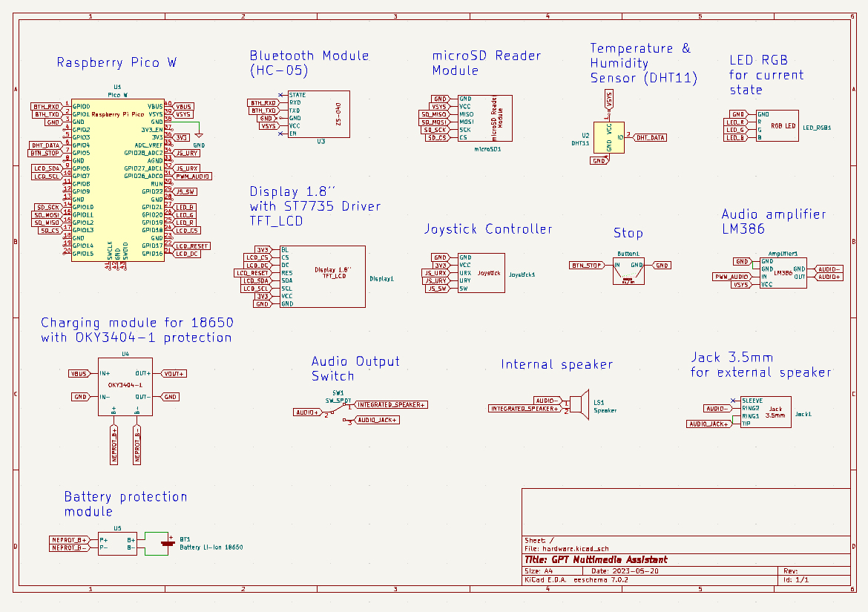Select the LM386 amplifier symbol
Image resolution: width=868 pixels, height=612 pixels.
pos(783,273)
